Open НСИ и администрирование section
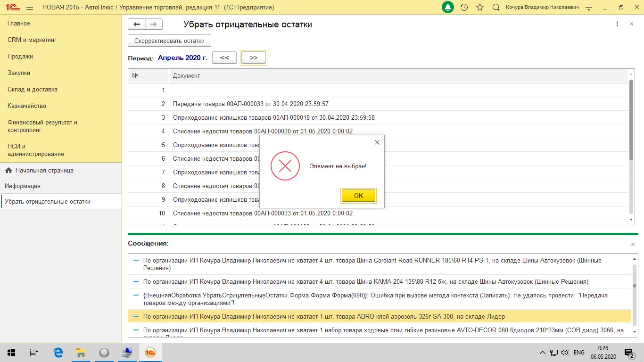The height and width of the screenshot is (362, 644). point(36,150)
